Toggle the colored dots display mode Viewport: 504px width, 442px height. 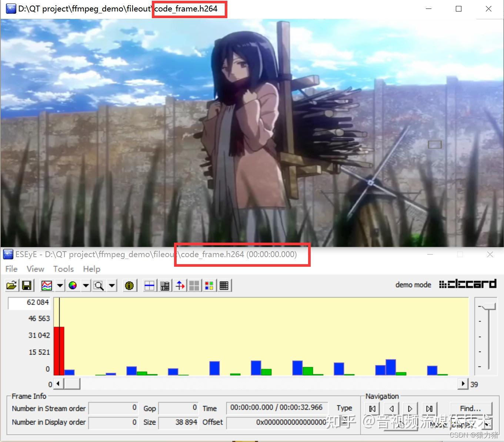pyautogui.click(x=209, y=285)
